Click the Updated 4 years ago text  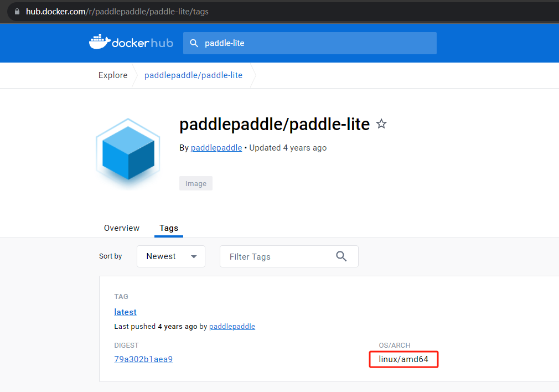tap(288, 148)
